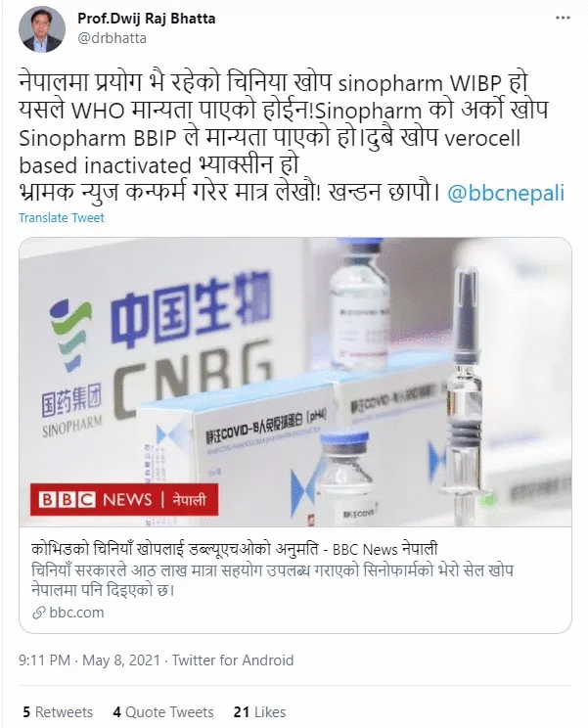
Task: View the 5 Retweets list
Action: (58, 712)
